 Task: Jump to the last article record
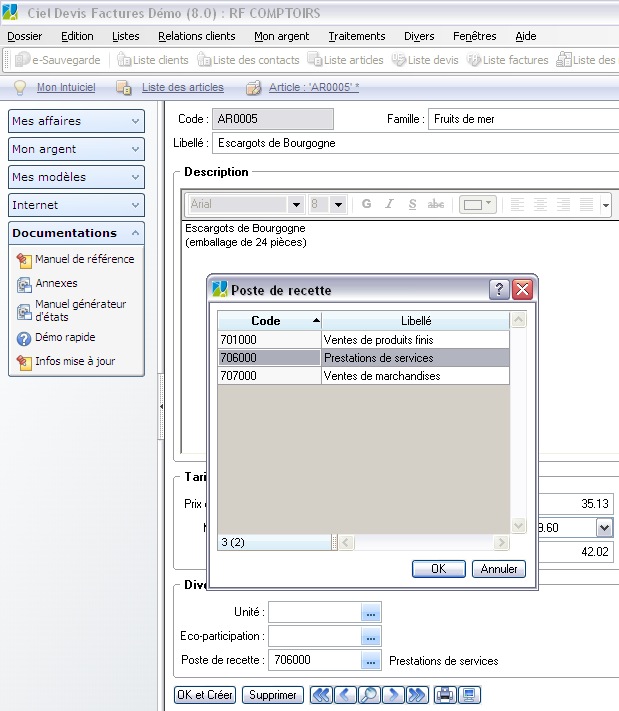pos(417,695)
